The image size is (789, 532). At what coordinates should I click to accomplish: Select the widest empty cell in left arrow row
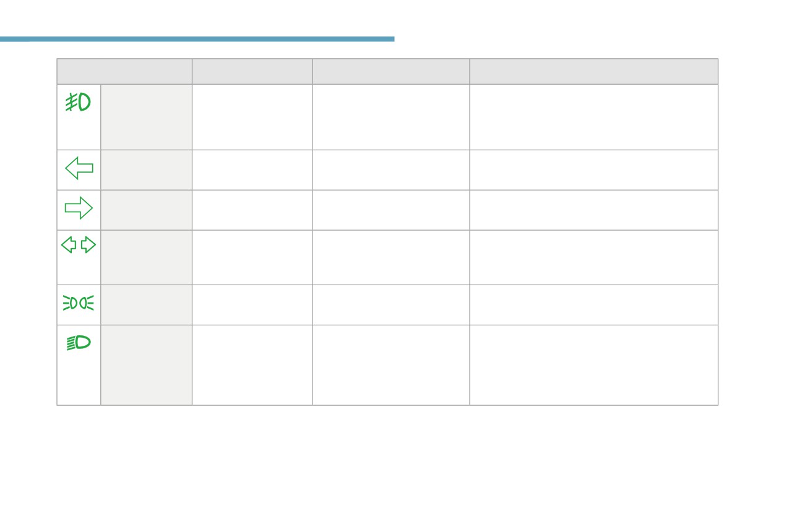[594, 170]
